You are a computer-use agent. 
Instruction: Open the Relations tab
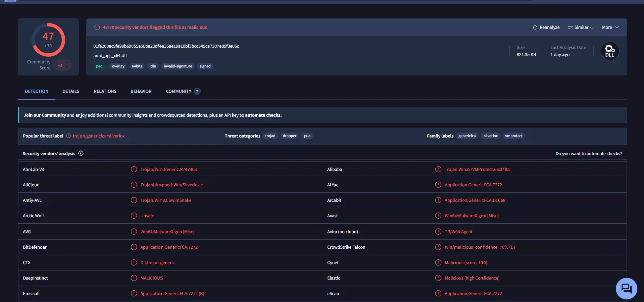(x=105, y=91)
